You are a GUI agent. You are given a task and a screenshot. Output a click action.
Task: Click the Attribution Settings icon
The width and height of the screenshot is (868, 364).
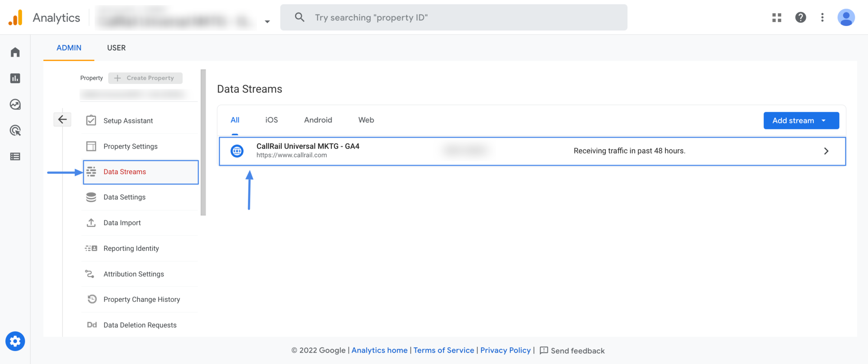point(90,274)
